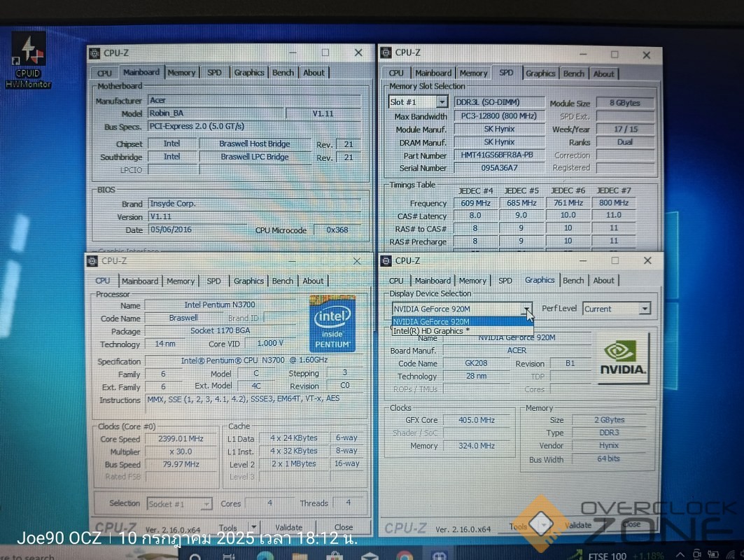Switch to SPD tab in the Processor window
The image size is (744, 560).
point(214,281)
